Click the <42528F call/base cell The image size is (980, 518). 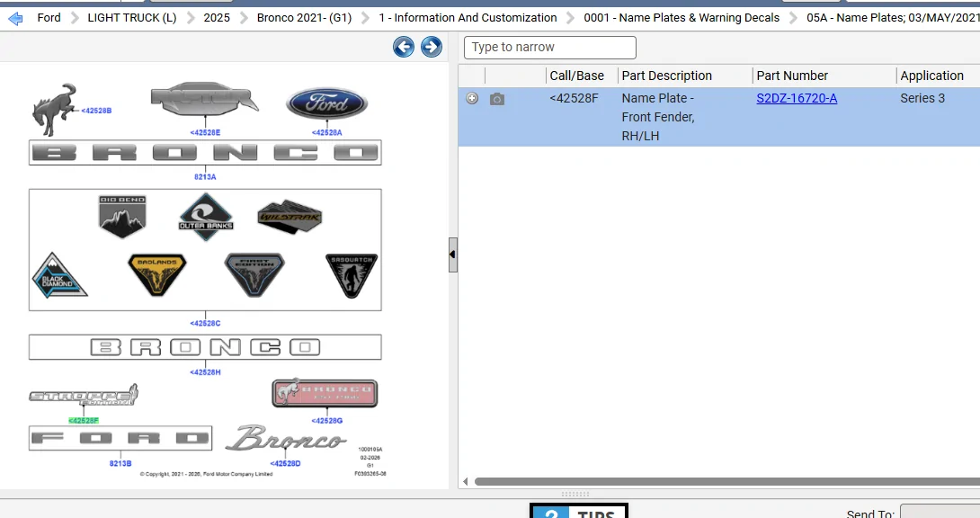[574, 98]
